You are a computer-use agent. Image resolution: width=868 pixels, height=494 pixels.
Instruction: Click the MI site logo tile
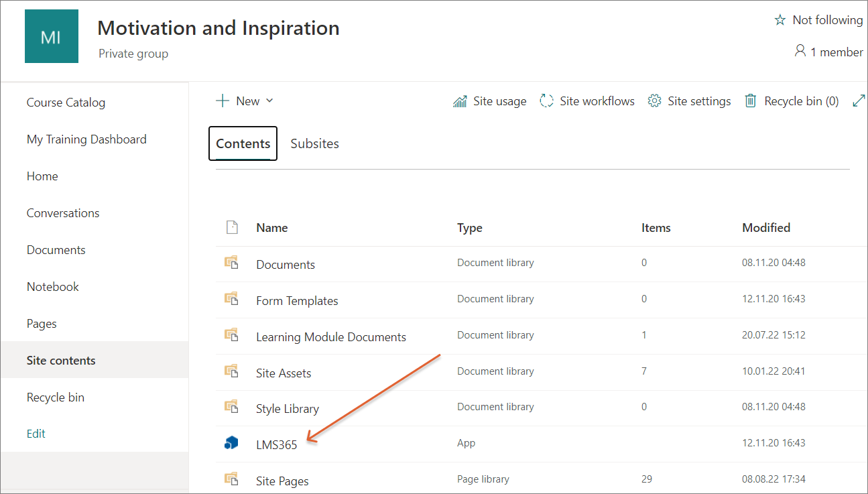[52, 36]
